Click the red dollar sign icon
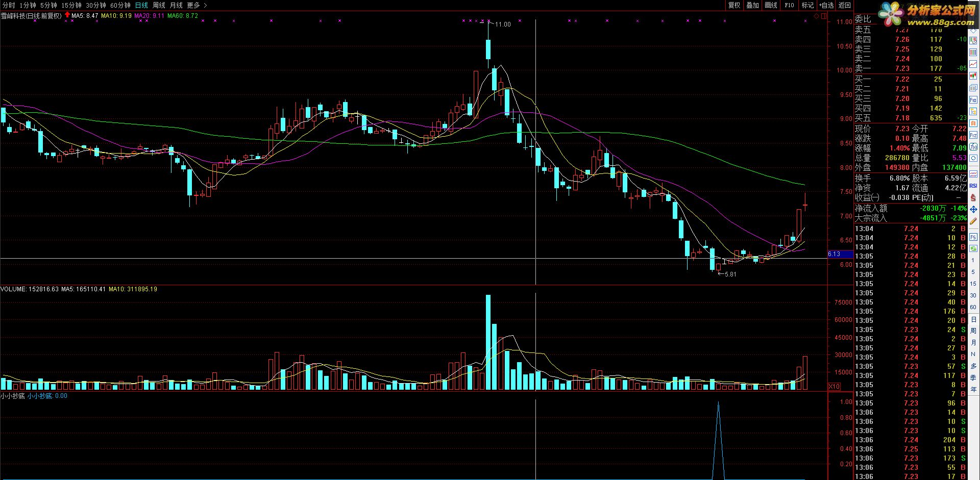Viewport: 980px width, 480px height. [973, 197]
